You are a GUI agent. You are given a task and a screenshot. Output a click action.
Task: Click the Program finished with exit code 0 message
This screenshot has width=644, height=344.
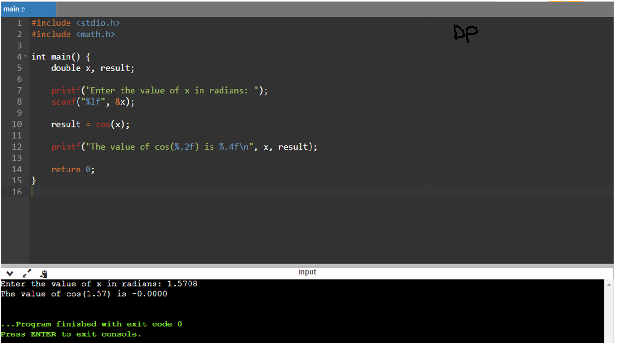tap(91, 323)
